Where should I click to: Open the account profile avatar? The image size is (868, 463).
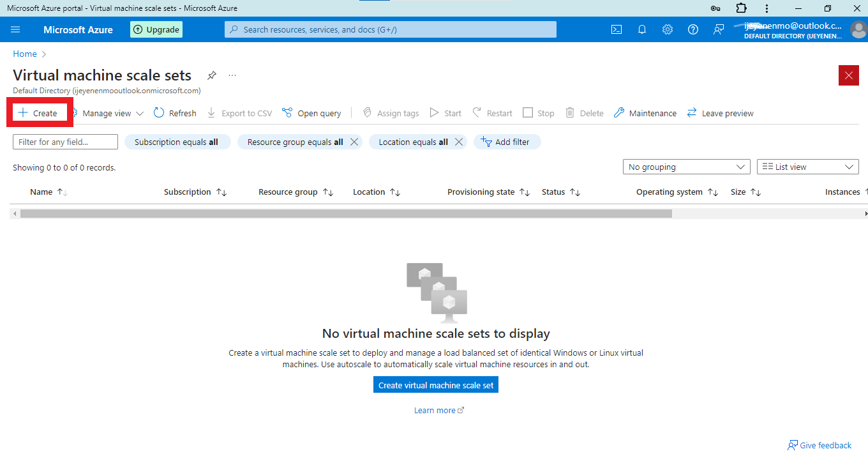858,29
